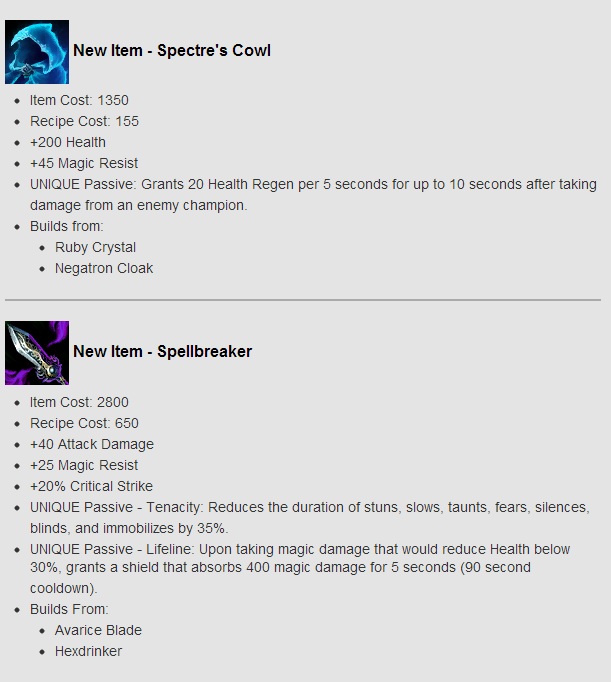Click the Recipe Cost: 155 line
Screen dimensions: 611x682
[84, 121]
